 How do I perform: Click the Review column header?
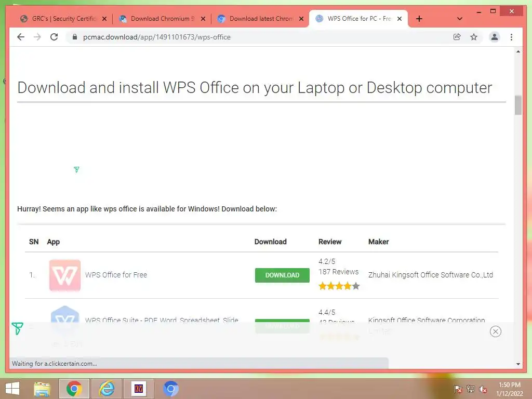coord(330,242)
